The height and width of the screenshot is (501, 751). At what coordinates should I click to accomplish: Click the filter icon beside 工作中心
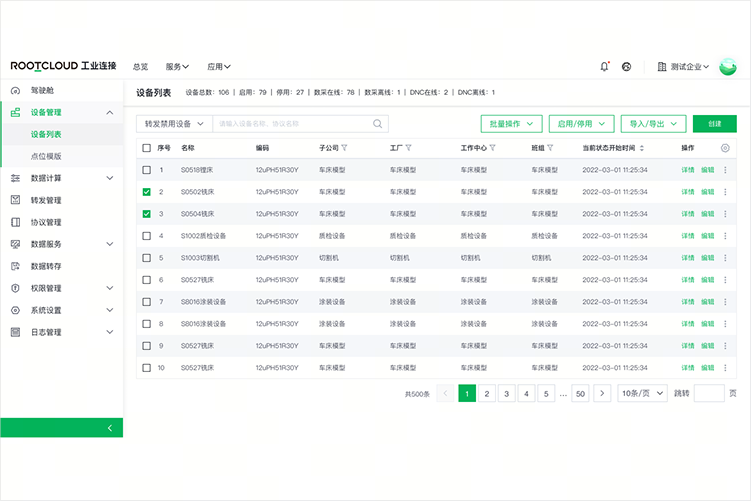(492, 148)
